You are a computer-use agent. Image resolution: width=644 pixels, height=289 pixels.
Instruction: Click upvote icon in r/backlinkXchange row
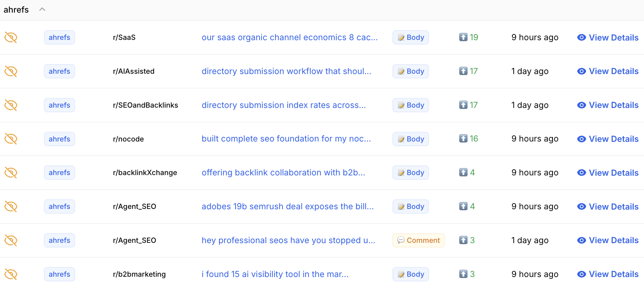(463, 172)
